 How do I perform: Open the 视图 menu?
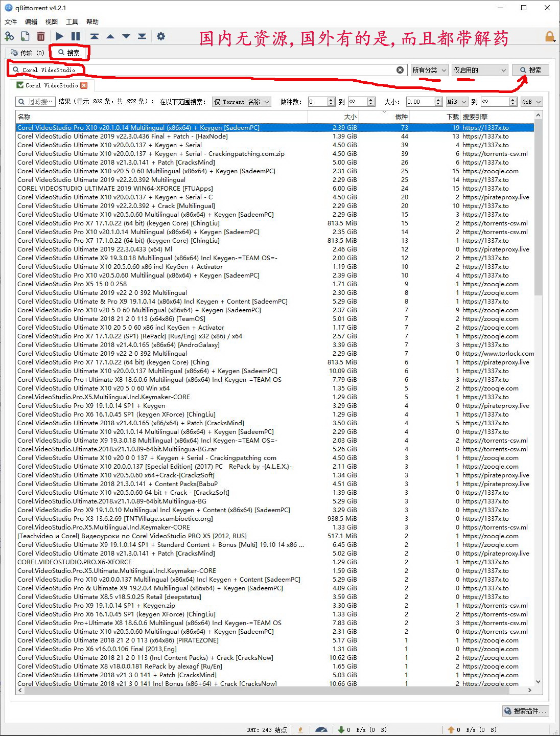(52, 21)
